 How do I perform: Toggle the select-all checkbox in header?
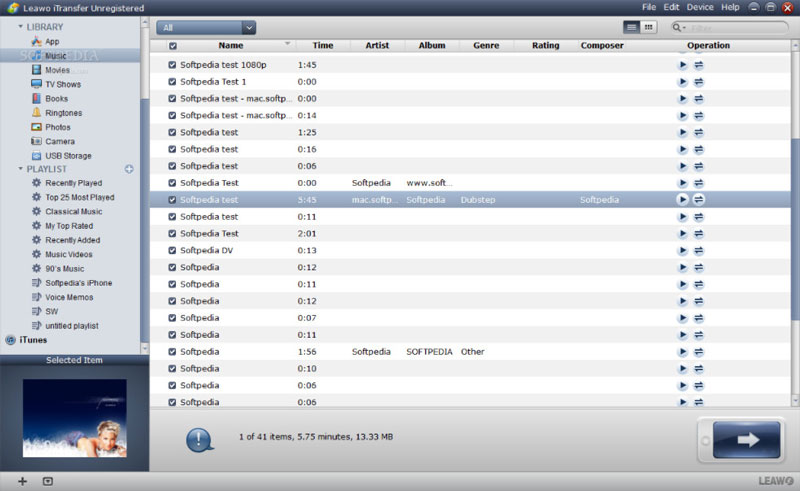coord(173,46)
